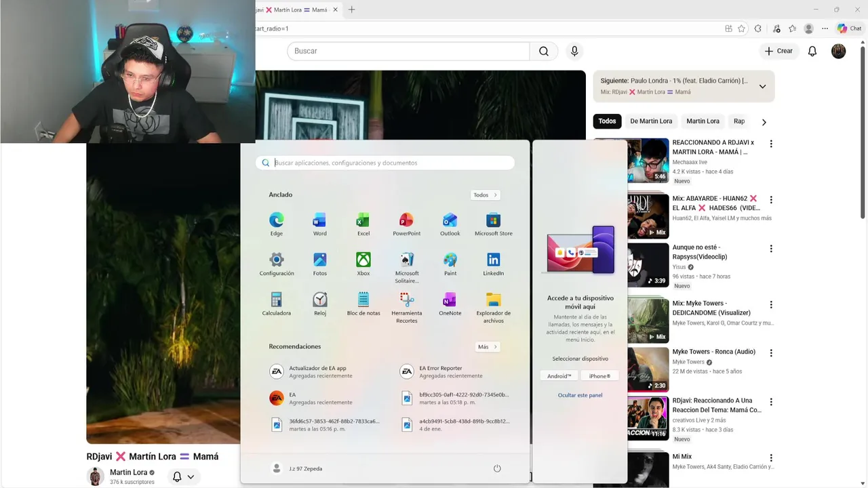Open Explorador de archivos
The height and width of the screenshot is (488, 868).
pyautogui.click(x=494, y=308)
